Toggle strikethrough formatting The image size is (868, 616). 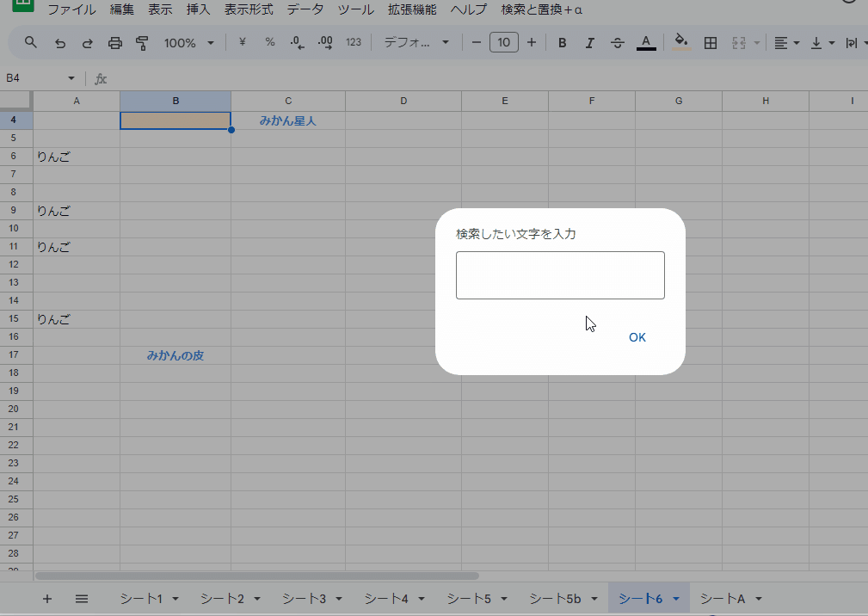click(618, 43)
